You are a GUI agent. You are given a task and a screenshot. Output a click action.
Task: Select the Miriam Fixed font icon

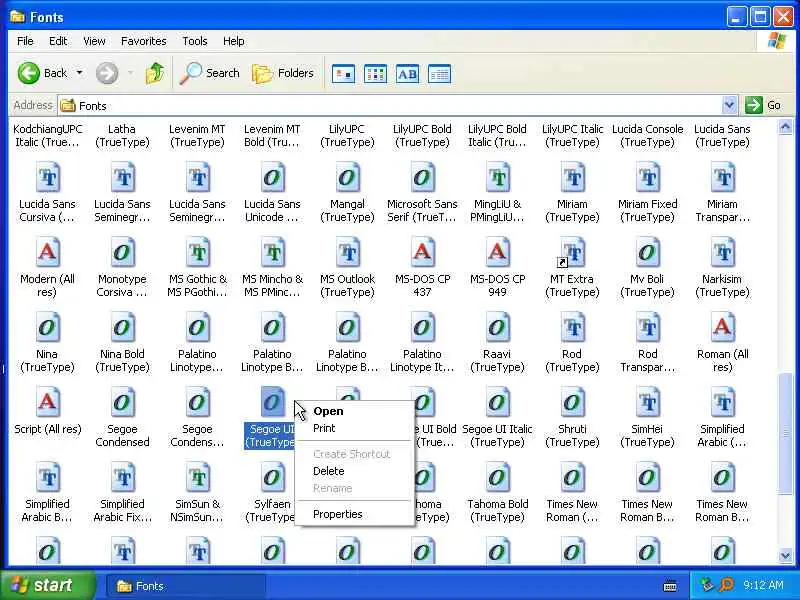tap(647, 178)
